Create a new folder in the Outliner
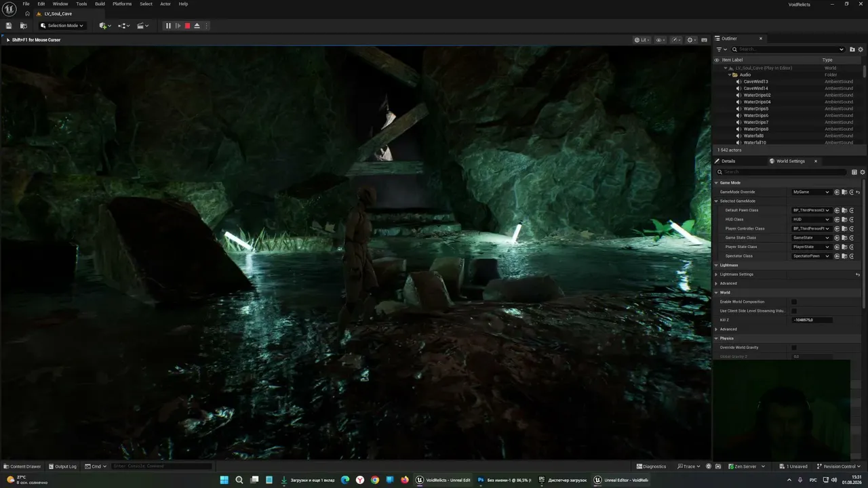The image size is (868, 488). coord(852,49)
